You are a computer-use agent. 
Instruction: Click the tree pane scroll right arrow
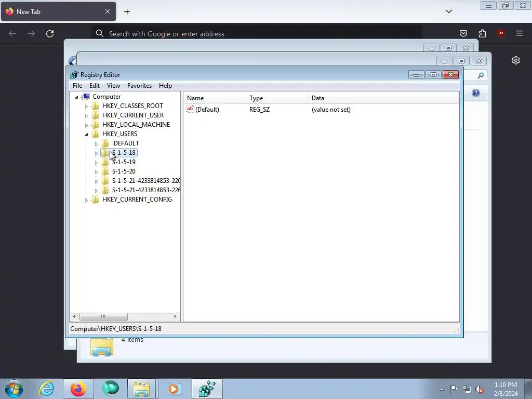click(x=175, y=316)
